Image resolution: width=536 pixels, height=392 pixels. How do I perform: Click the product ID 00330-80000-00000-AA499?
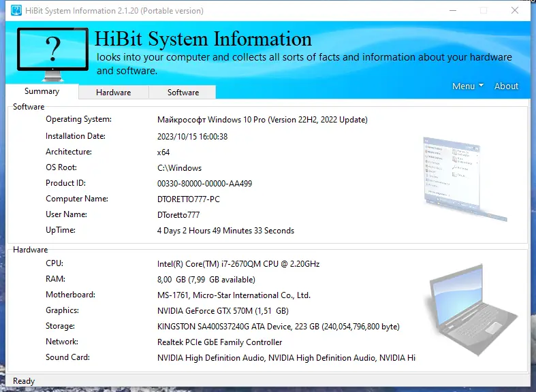click(204, 184)
